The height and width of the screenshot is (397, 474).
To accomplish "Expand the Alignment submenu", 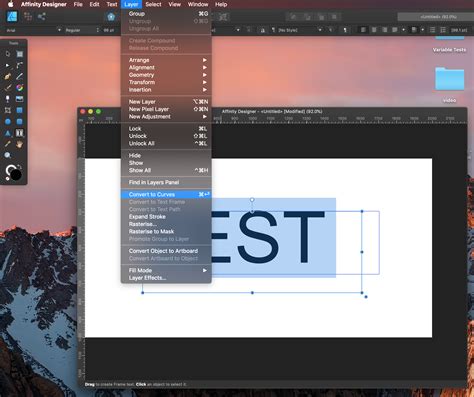I will [x=167, y=67].
